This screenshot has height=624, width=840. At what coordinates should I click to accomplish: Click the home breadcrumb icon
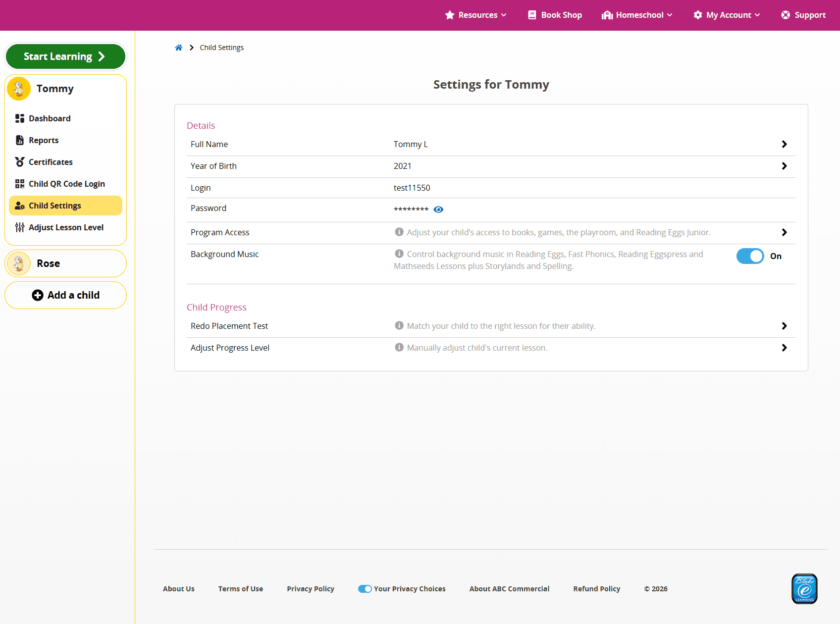tap(179, 48)
